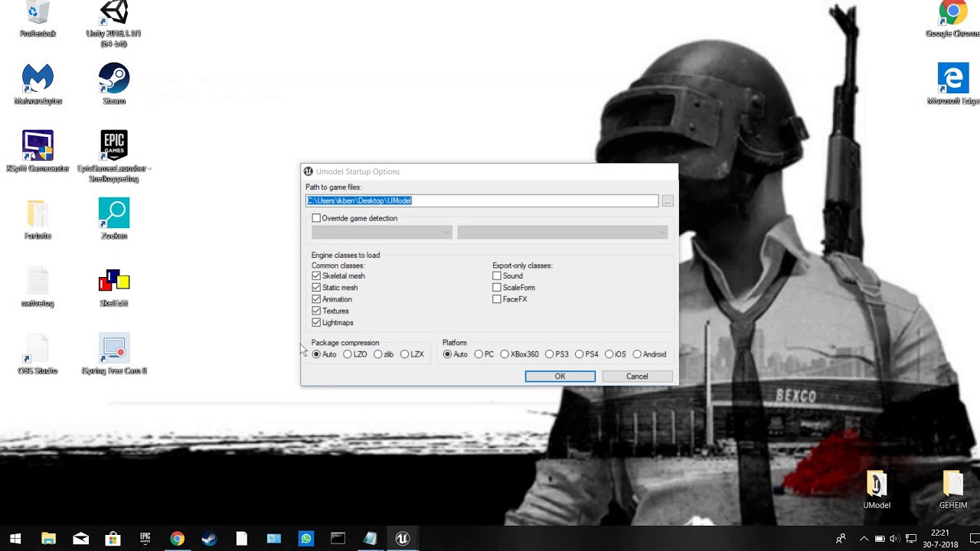Switch to Chrome in taskbar
Image resolution: width=980 pixels, height=551 pixels.
[x=177, y=539]
